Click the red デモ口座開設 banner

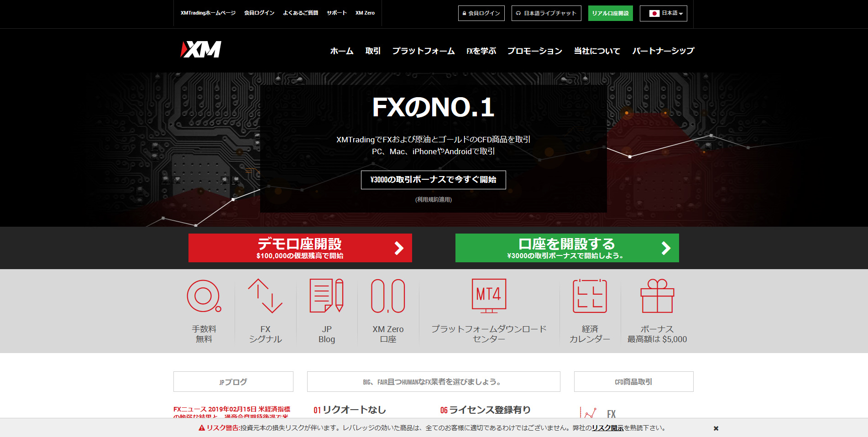[300, 248]
